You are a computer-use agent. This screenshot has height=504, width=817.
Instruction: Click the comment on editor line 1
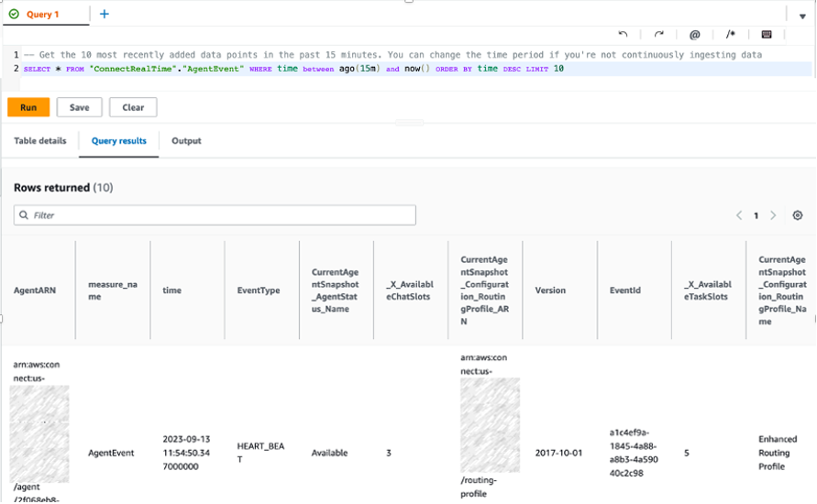pyautogui.click(x=392, y=55)
